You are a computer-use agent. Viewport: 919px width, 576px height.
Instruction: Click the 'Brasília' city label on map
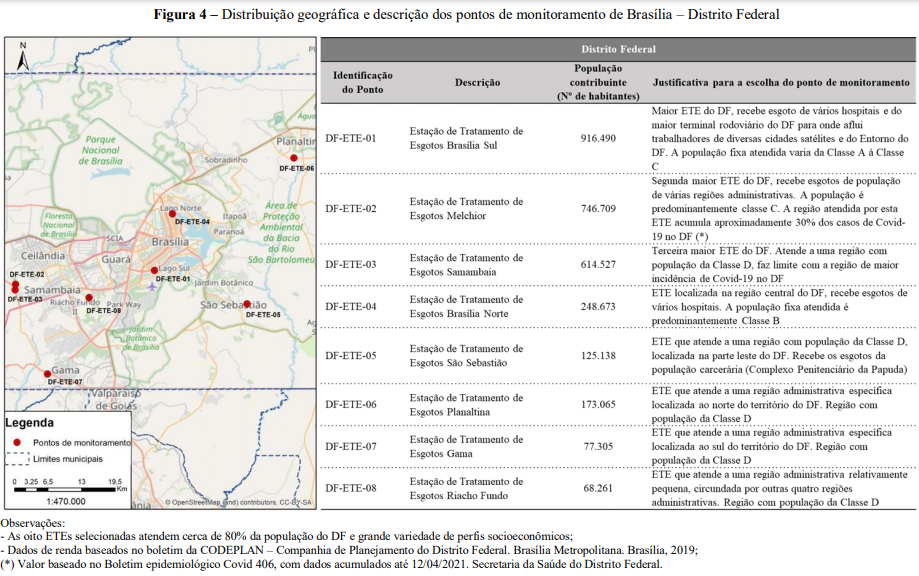click(170, 241)
